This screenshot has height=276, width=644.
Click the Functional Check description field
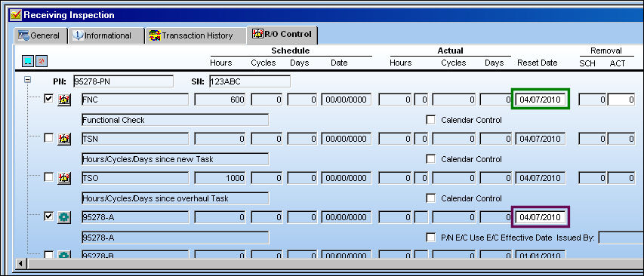point(175,120)
